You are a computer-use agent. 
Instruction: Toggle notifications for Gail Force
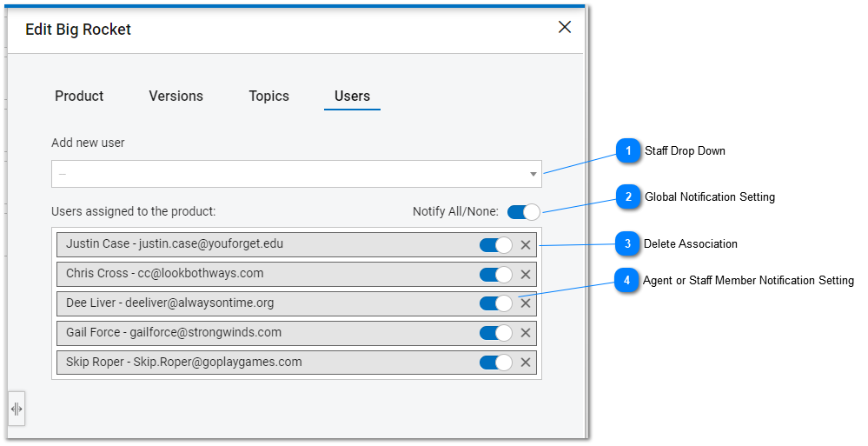496,333
